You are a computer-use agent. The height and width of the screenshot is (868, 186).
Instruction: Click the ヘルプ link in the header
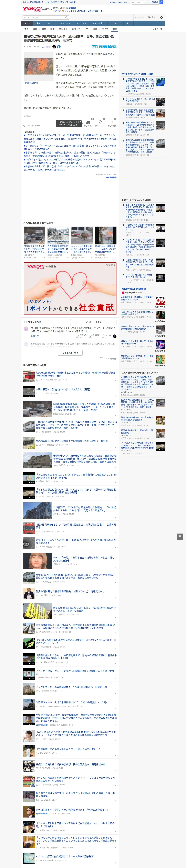click(x=127, y=2)
